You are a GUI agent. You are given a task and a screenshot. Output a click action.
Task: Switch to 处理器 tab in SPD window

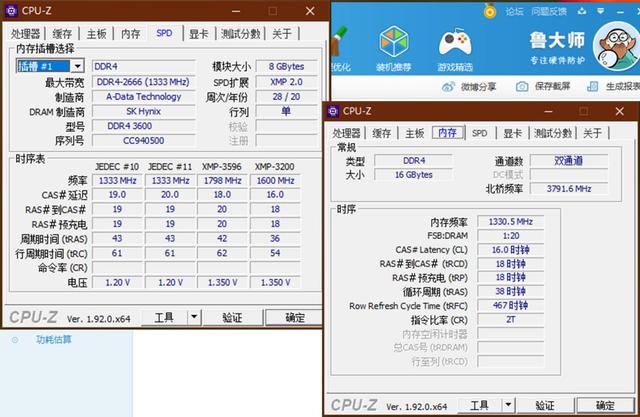point(26,34)
